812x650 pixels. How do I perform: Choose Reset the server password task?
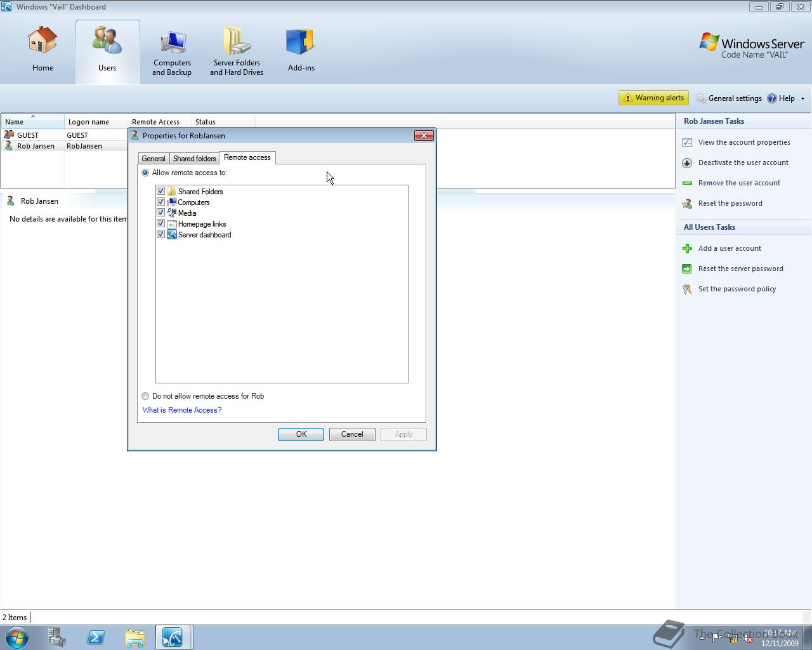click(x=741, y=269)
